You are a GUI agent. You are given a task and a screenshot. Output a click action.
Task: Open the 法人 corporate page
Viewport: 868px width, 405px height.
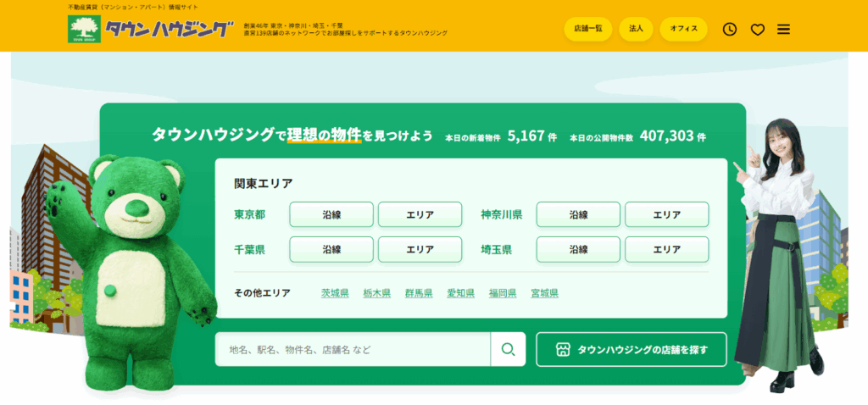636,29
